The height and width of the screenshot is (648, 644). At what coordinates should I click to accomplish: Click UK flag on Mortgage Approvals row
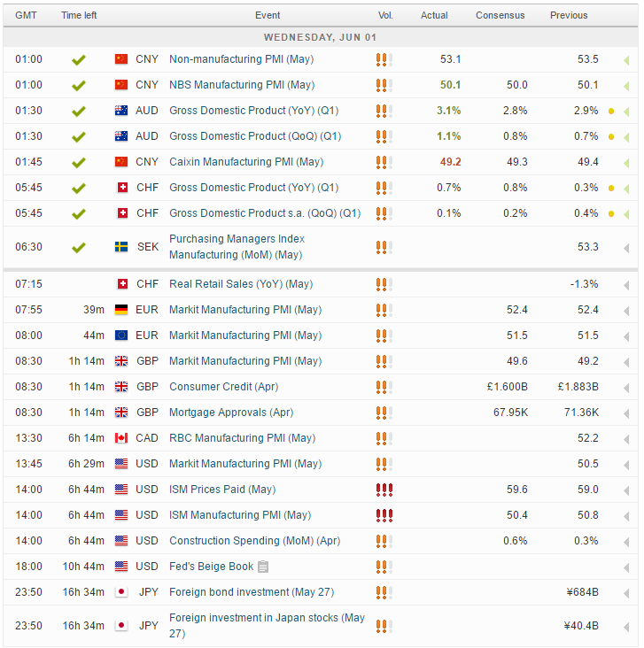click(121, 412)
